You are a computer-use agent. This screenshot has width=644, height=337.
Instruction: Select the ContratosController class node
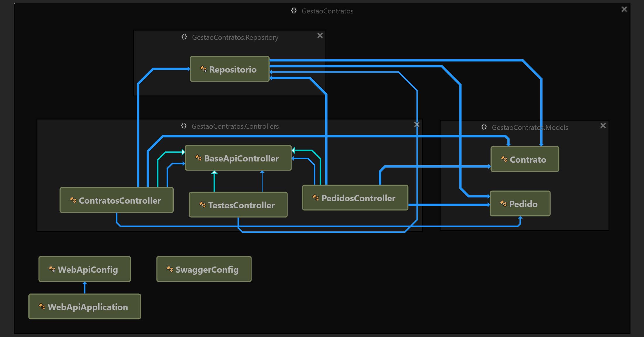[x=117, y=200]
